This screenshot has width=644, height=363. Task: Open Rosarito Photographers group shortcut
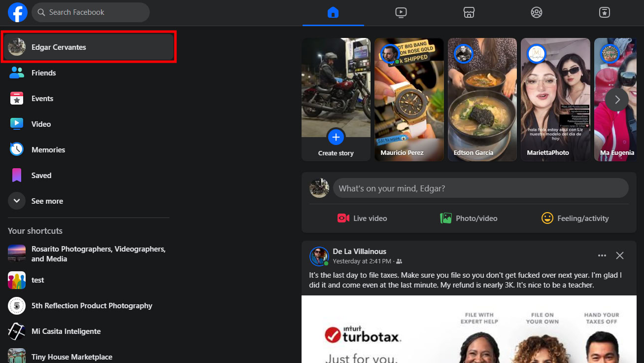(x=89, y=254)
